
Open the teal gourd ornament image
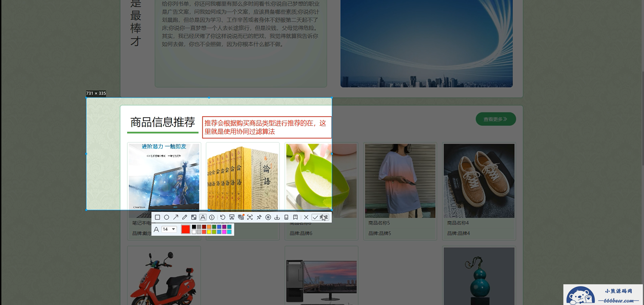[479, 276]
